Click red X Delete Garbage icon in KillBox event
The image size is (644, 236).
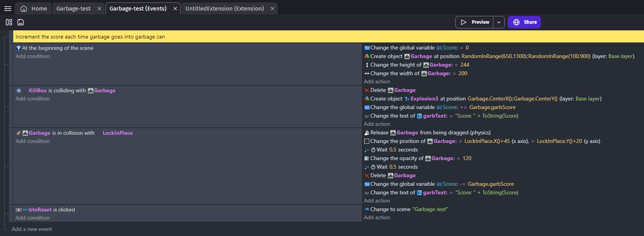367,90
